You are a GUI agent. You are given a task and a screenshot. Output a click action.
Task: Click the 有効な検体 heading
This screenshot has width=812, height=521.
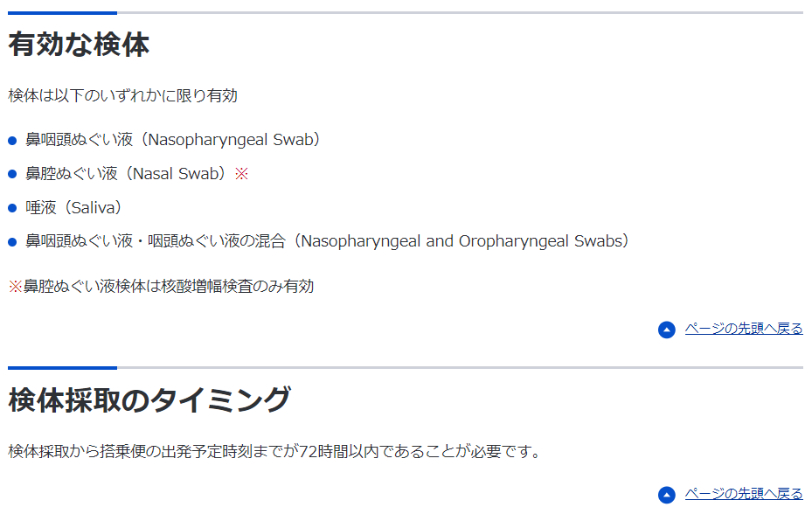point(79,44)
